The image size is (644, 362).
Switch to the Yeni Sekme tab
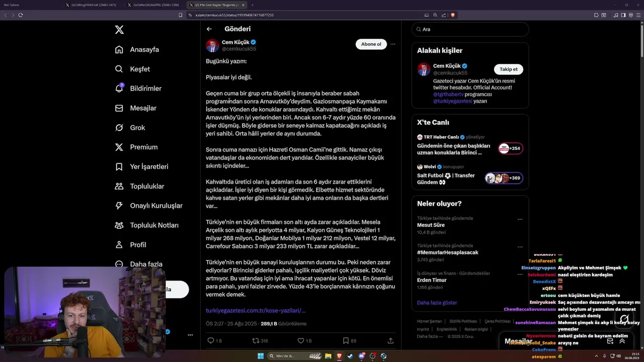pos(31,5)
